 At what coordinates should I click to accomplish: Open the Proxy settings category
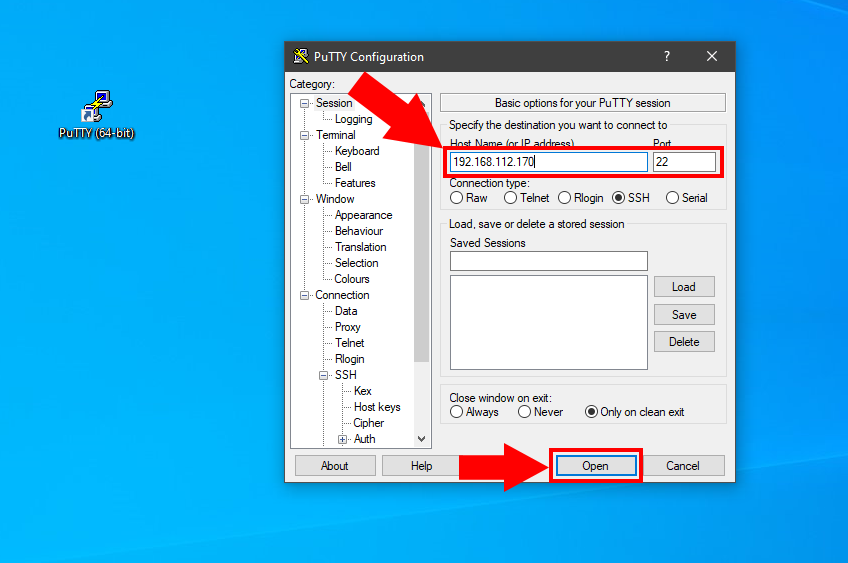point(347,327)
